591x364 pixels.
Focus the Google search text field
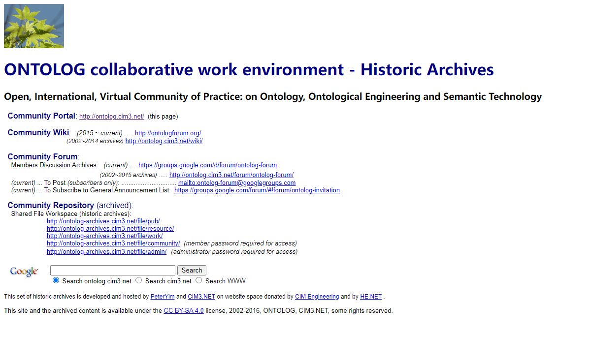pyautogui.click(x=113, y=271)
